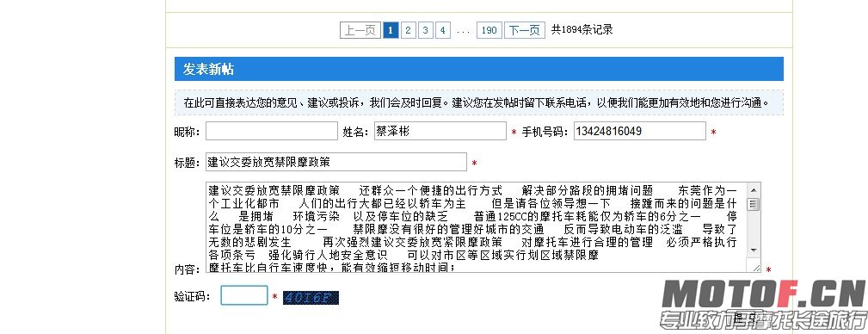This screenshot has width=868, height=334.
Task: Focus the 标题 title field
Action: pyautogui.click(x=336, y=162)
